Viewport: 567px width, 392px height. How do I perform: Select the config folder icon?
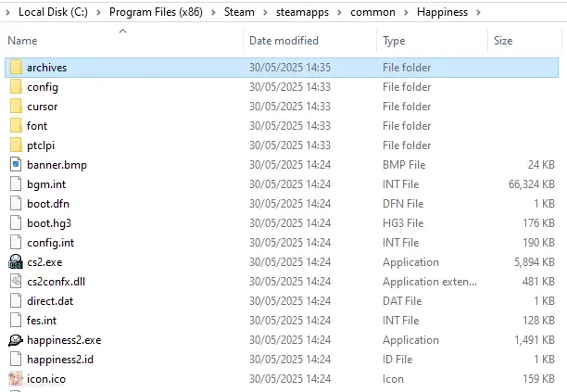point(16,87)
